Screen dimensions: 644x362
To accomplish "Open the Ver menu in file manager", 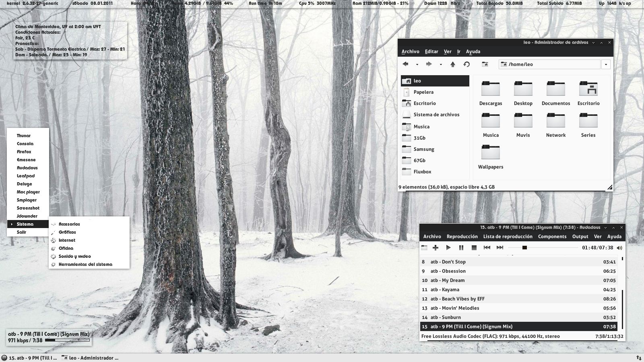I will [x=448, y=51].
